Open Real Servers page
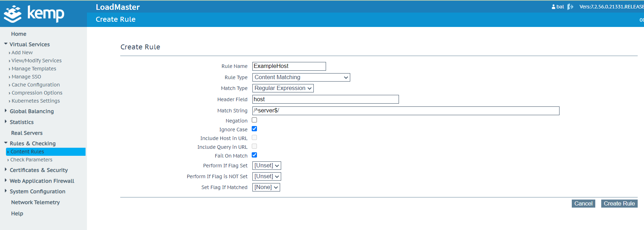Image resolution: width=644 pixels, height=230 pixels. 27,133
